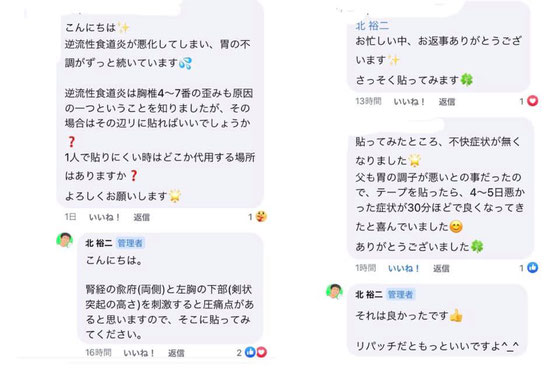Click the heart reaction under the 13時間 comment
560x375 pixels.
(532, 101)
